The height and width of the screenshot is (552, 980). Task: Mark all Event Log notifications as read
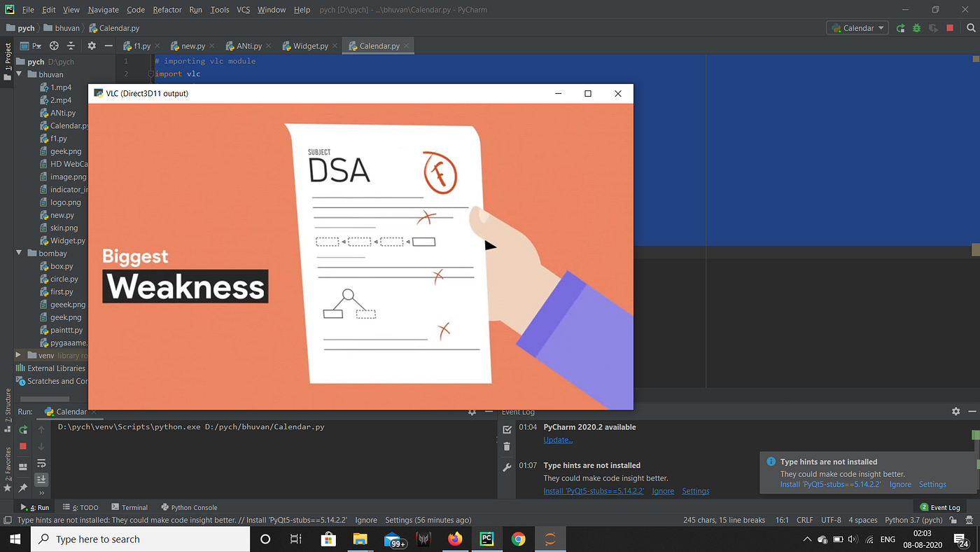point(507,429)
